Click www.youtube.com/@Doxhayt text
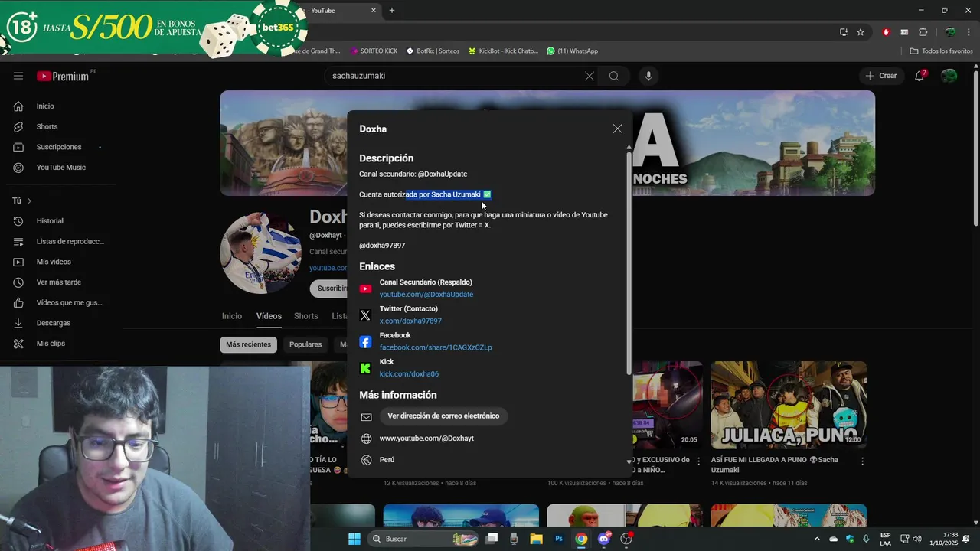980x551 pixels. pos(426,439)
